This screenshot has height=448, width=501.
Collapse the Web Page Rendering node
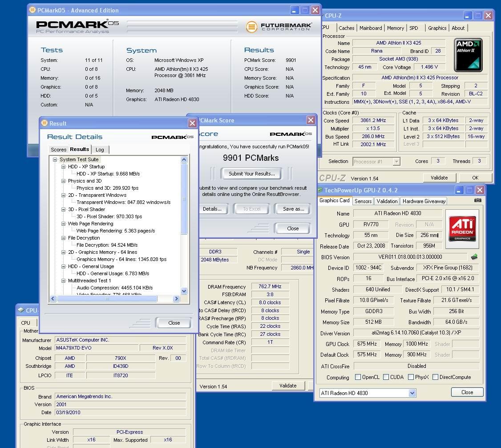pyautogui.click(x=63, y=224)
